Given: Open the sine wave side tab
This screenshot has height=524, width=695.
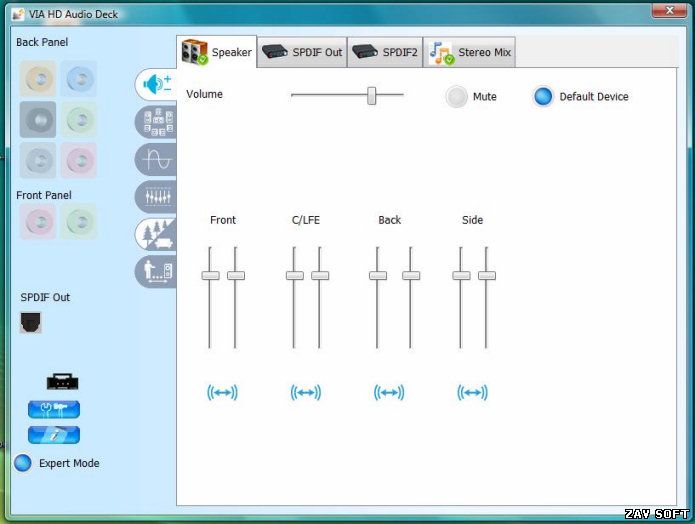Looking at the screenshot, I should 156,160.
